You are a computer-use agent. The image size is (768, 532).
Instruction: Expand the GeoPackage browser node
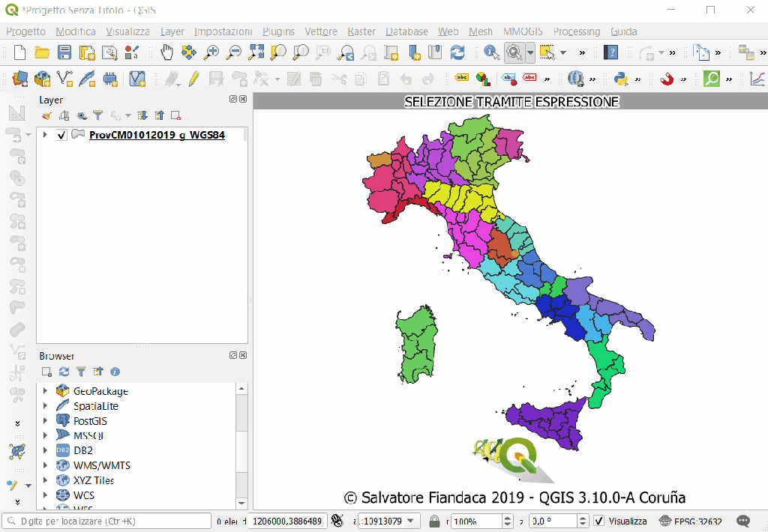(x=45, y=391)
